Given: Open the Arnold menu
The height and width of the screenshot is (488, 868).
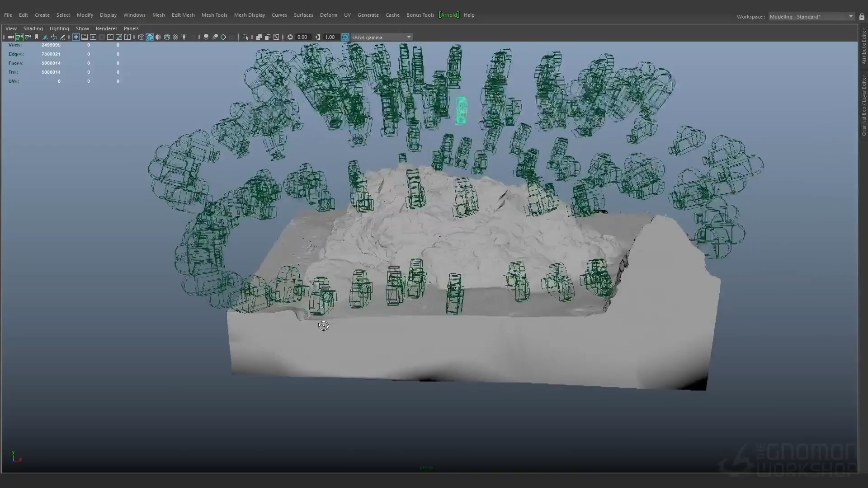Looking at the screenshot, I should (449, 15).
